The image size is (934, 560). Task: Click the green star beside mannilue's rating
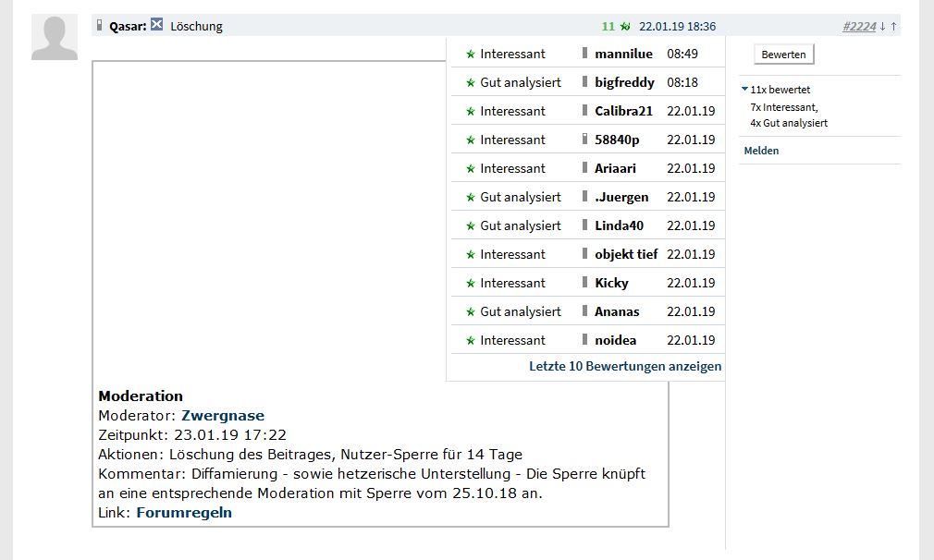(470, 55)
